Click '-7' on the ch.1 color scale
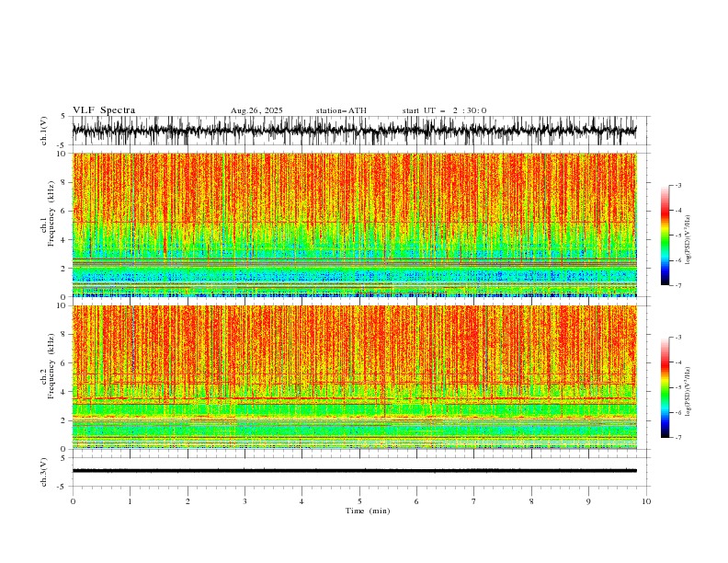The width and height of the screenshot is (728, 563). [x=677, y=285]
